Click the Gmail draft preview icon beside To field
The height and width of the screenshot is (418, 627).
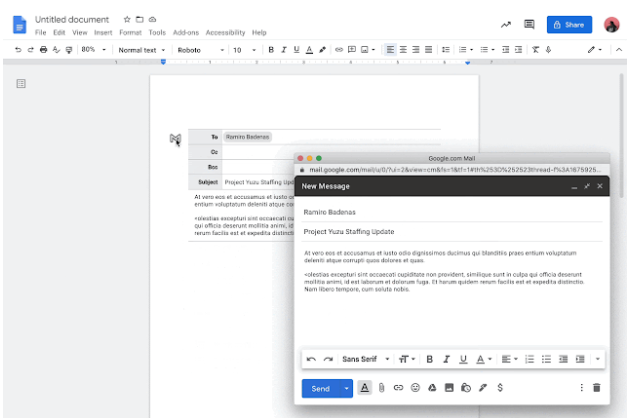[x=175, y=139]
